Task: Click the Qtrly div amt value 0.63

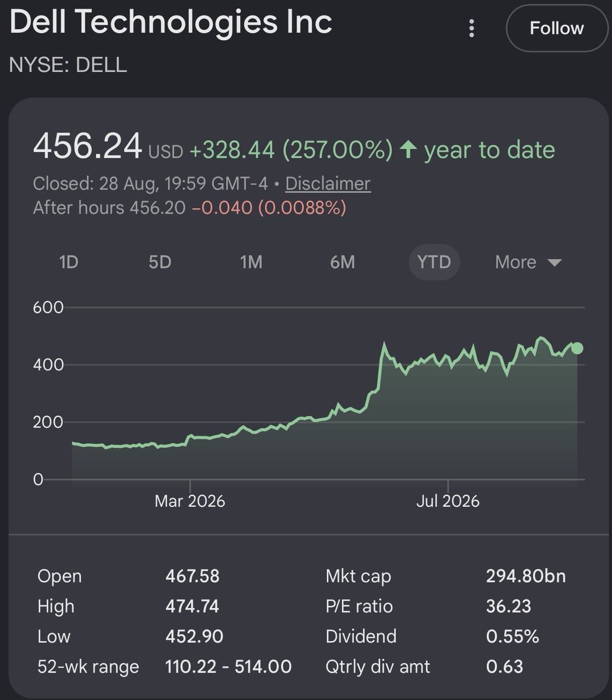Action: [x=504, y=667]
